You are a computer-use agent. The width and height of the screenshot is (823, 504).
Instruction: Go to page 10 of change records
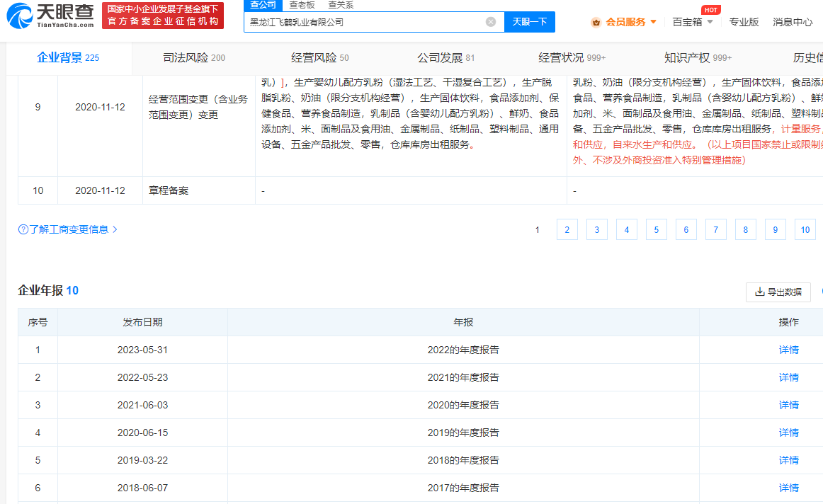point(805,230)
